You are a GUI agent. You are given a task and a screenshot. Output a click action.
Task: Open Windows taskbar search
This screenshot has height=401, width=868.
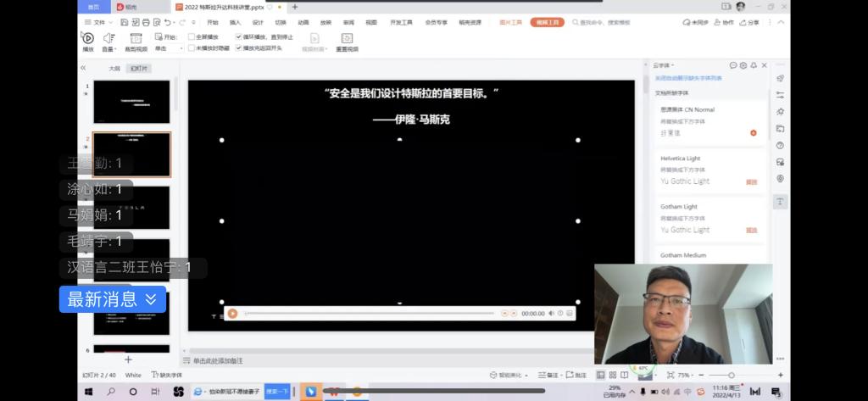click(111, 392)
